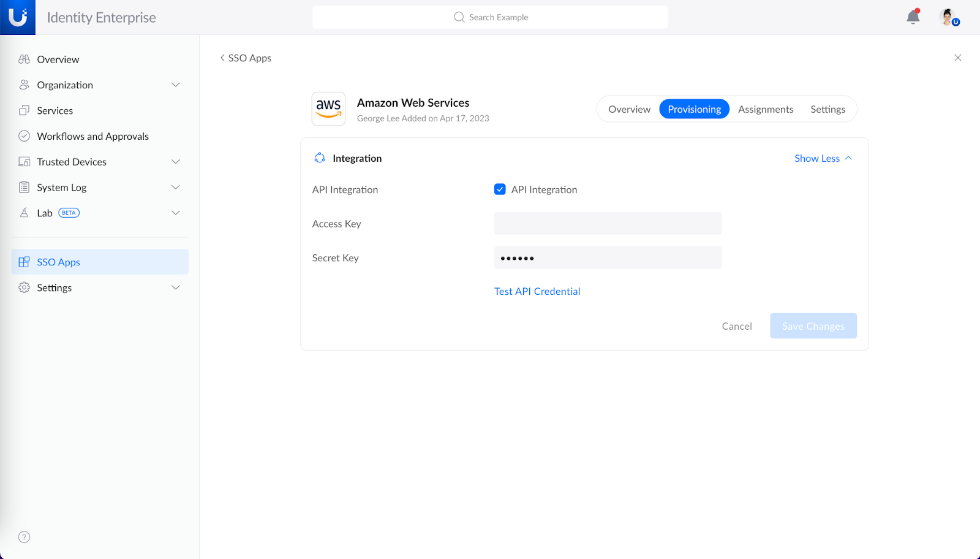
Task: Click the 'George Lee Added on Apr 17, 2023' text
Action: (x=423, y=118)
